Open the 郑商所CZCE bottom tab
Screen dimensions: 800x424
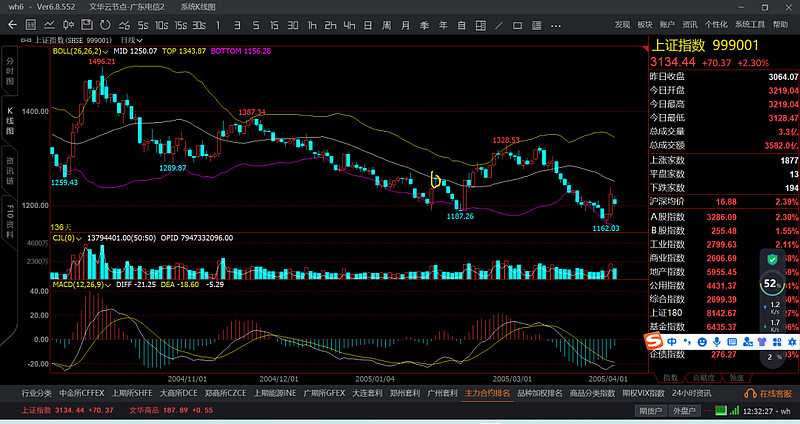tap(226, 393)
